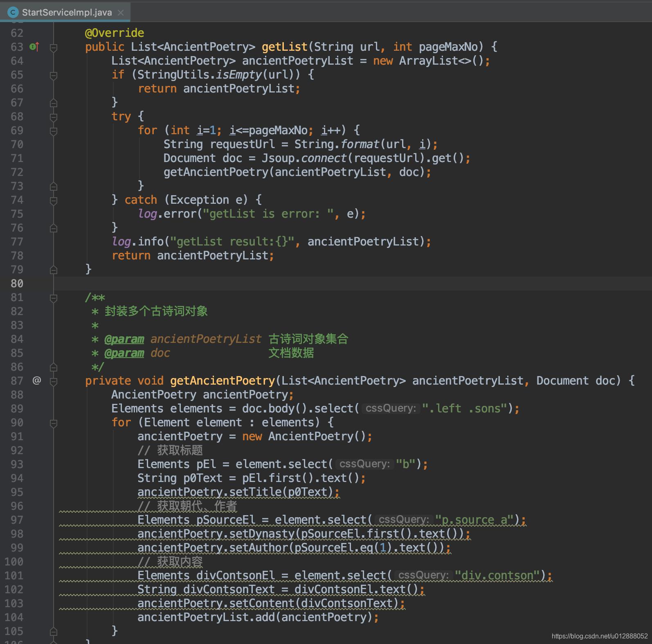Click the setAuthor call on line 99

point(259,547)
